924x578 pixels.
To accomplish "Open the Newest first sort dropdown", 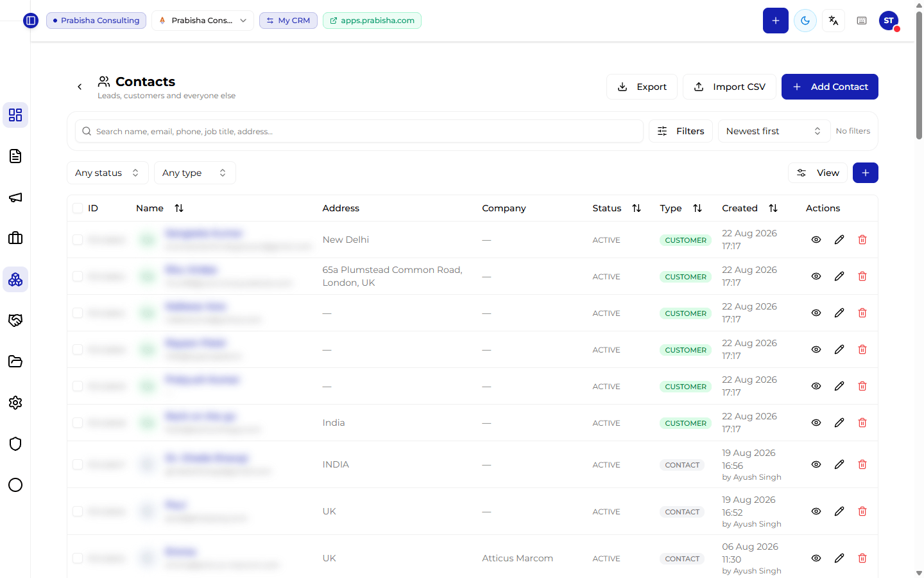I will pos(774,131).
